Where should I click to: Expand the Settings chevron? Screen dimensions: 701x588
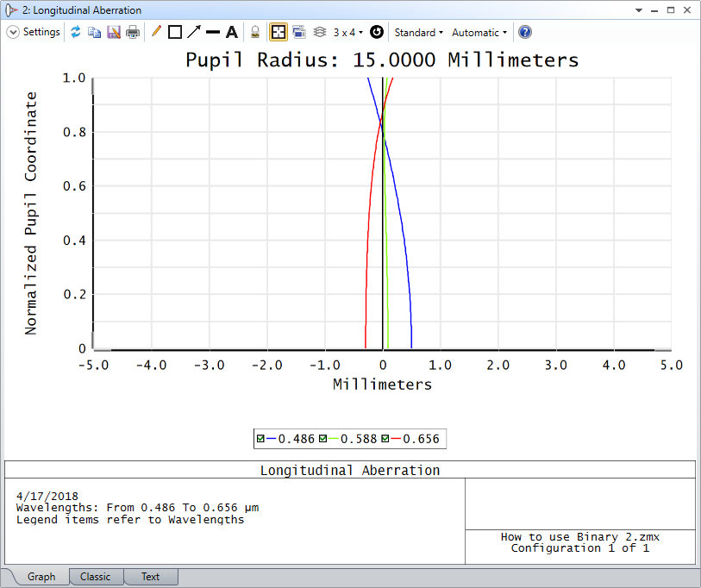point(13,32)
